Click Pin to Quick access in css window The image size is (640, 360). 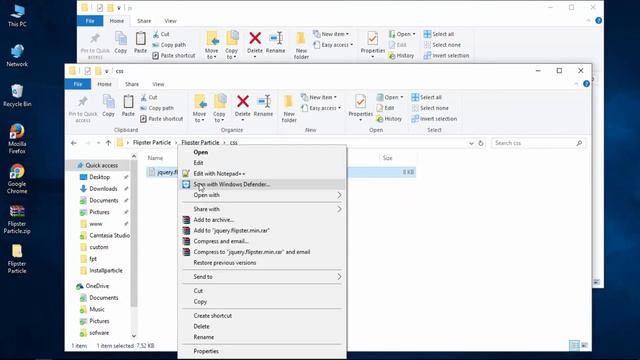click(x=83, y=109)
